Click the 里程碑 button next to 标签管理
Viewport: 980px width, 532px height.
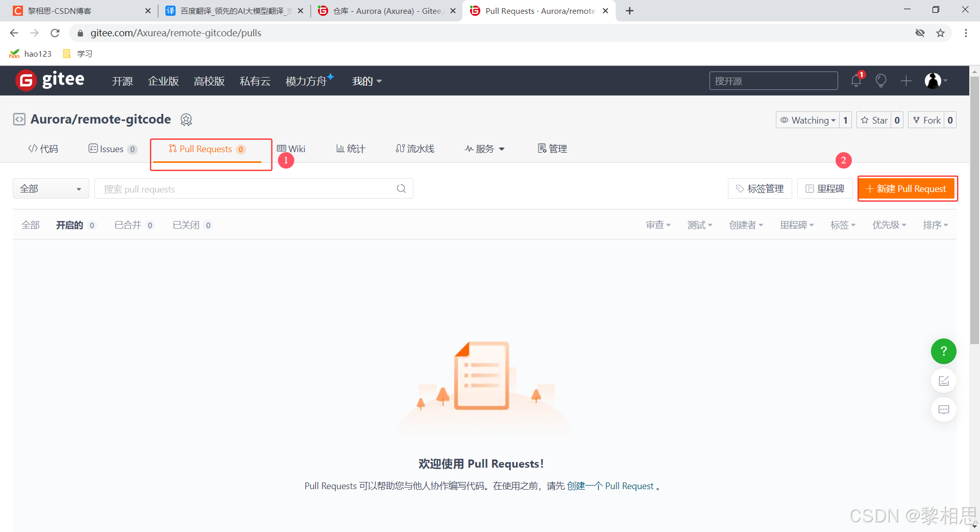(825, 188)
